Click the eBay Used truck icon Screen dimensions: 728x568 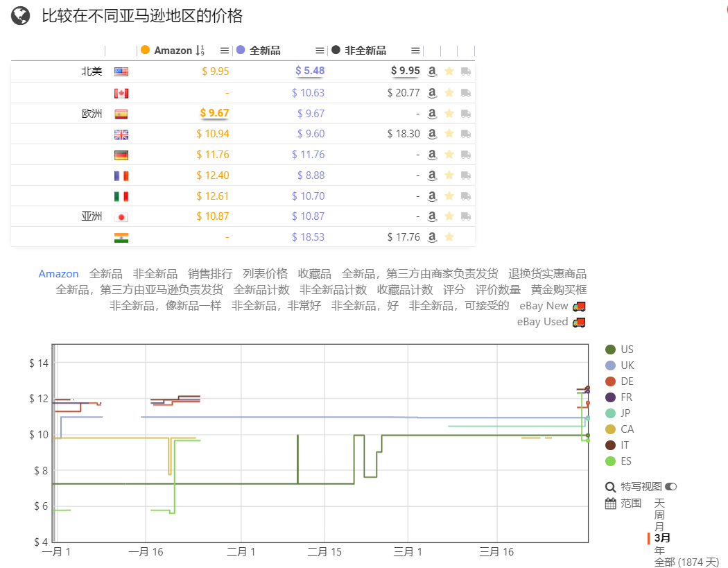pos(579,322)
